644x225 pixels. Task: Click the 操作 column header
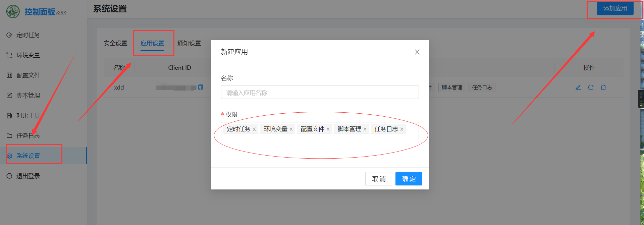[x=589, y=68]
